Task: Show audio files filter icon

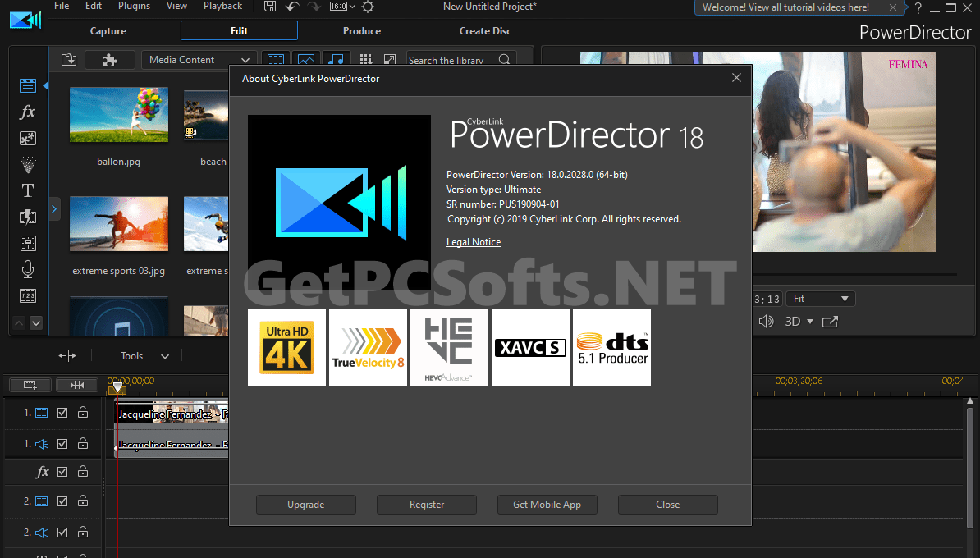Action: [x=336, y=59]
